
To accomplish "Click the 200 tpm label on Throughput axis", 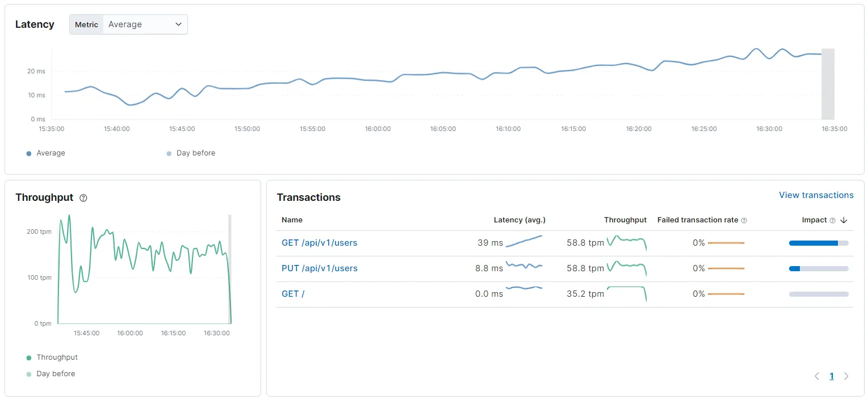I will tap(39, 231).
